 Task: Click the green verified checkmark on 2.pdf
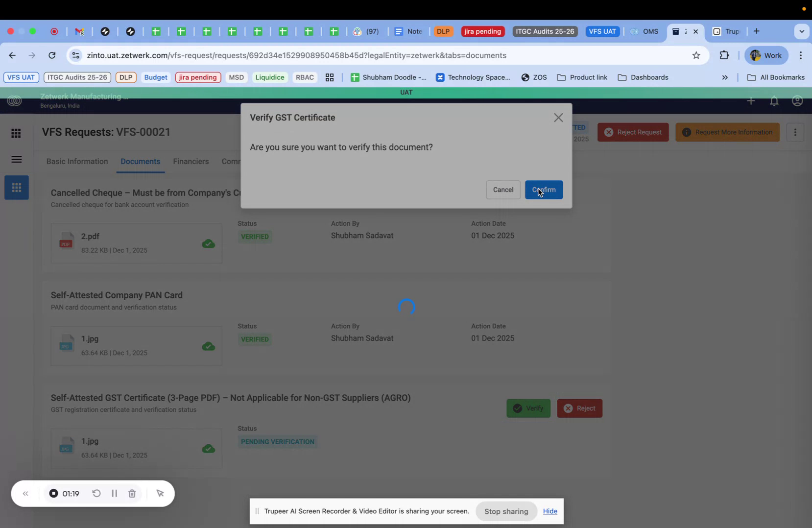(208, 243)
